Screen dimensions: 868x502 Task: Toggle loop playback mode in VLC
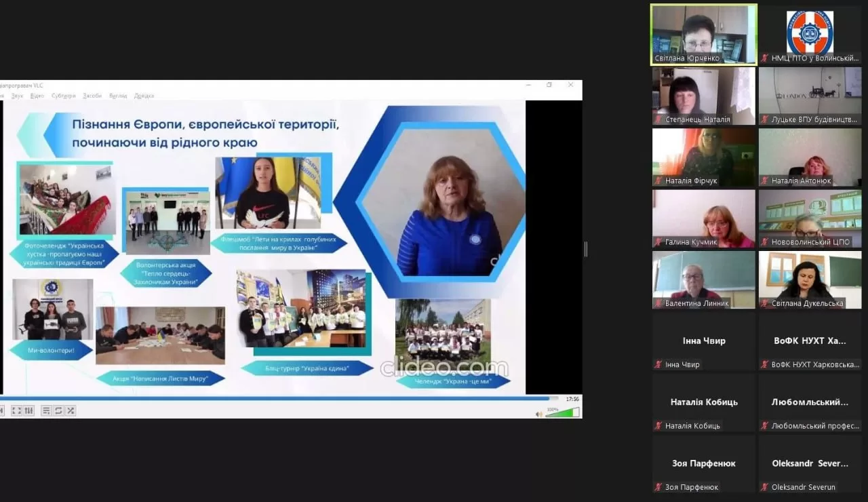pos(58,410)
